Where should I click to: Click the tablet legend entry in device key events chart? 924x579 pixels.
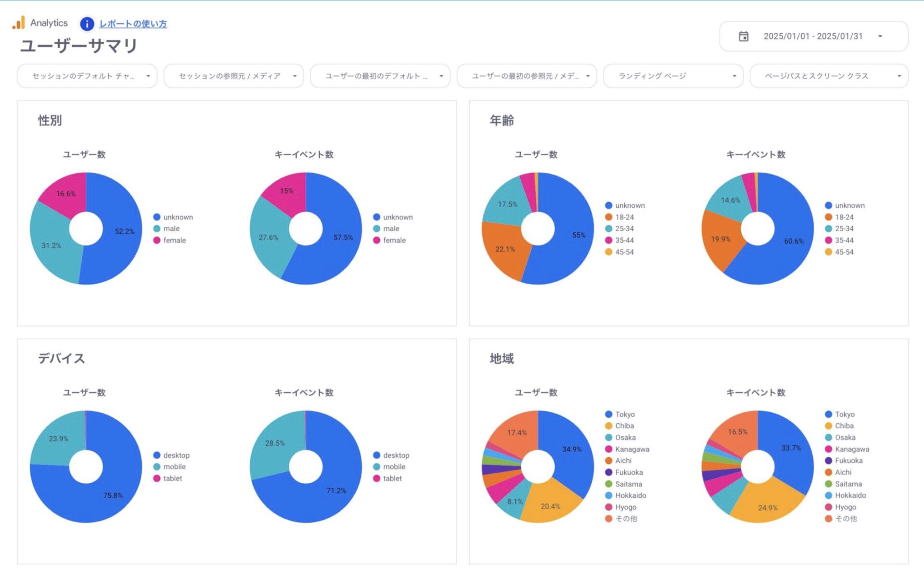click(x=392, y=478)
